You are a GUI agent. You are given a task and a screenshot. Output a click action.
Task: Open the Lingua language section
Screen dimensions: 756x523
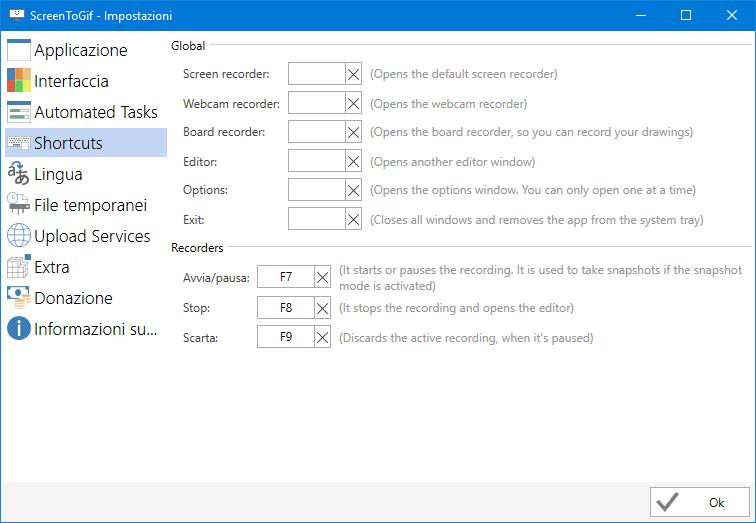click(x=86, y=174)
